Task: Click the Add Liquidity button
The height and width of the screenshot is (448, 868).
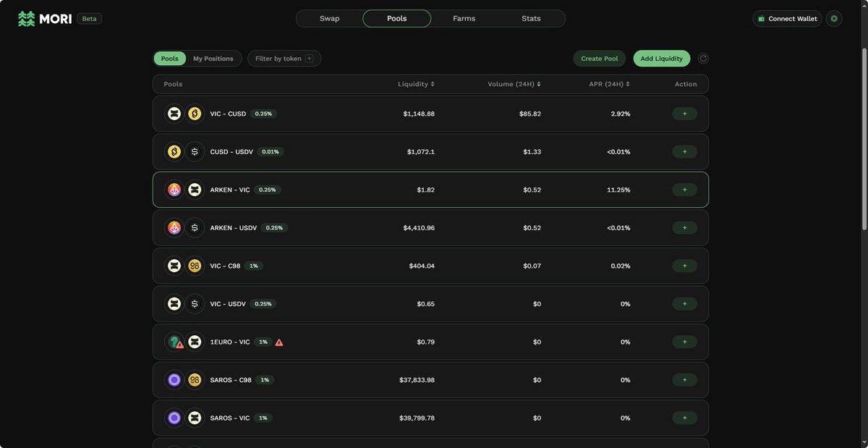Action: click(x=662, y=59)
